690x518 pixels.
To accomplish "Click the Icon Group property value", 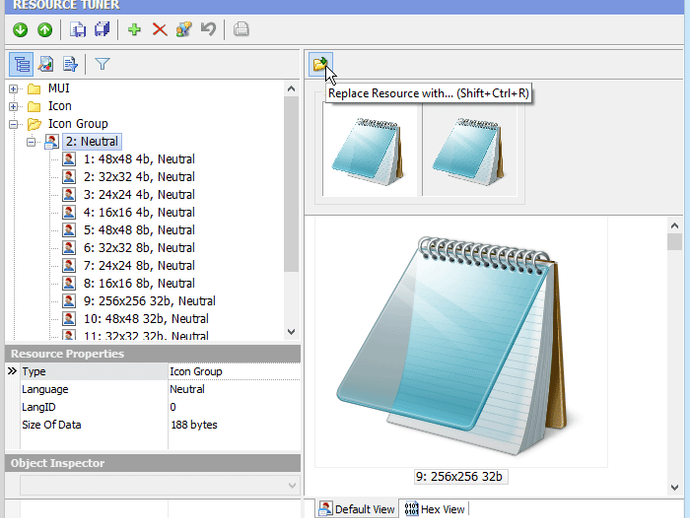I will coord(196,371).
